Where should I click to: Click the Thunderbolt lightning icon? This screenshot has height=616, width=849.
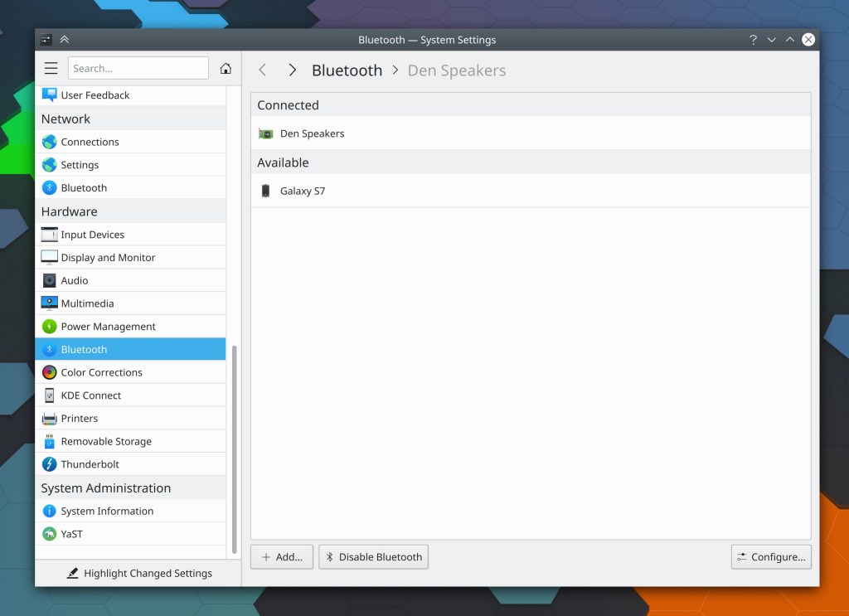coord(50,464)
